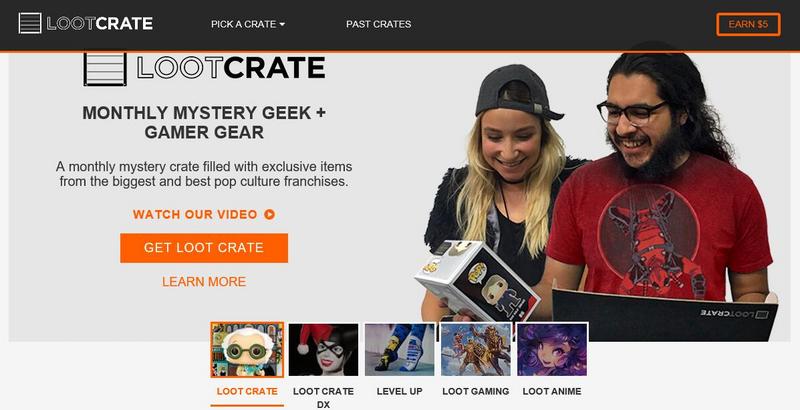Open the Pick a Crate dropdown
Image resolution: width=800 pixels, height=410 pixels.
(x=248, y=24)
